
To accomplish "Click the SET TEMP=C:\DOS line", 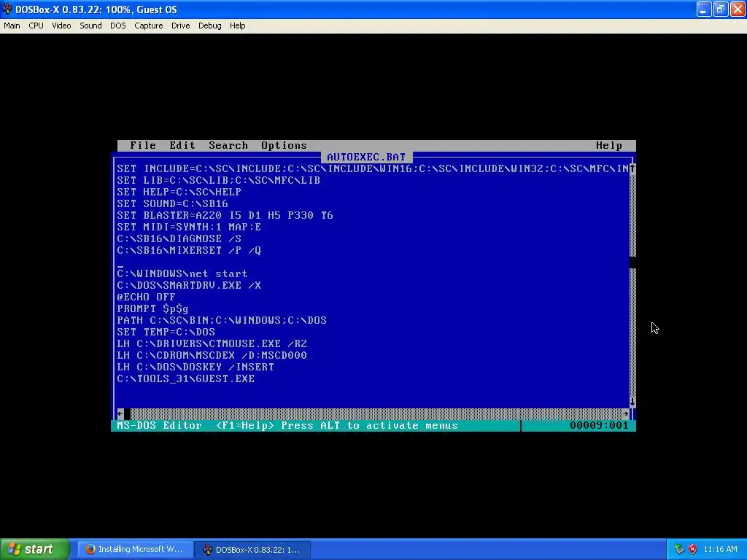I will [166, 332].
